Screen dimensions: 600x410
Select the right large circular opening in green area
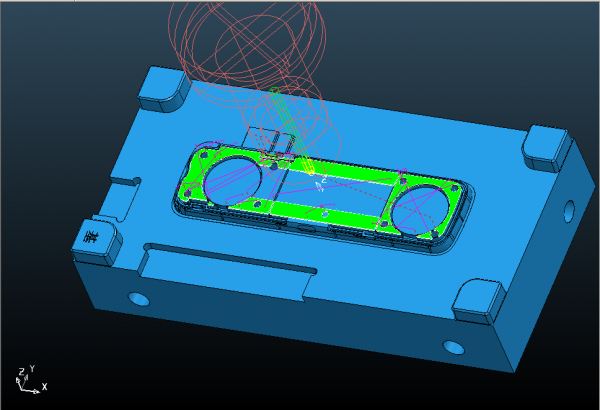(419, 210)
